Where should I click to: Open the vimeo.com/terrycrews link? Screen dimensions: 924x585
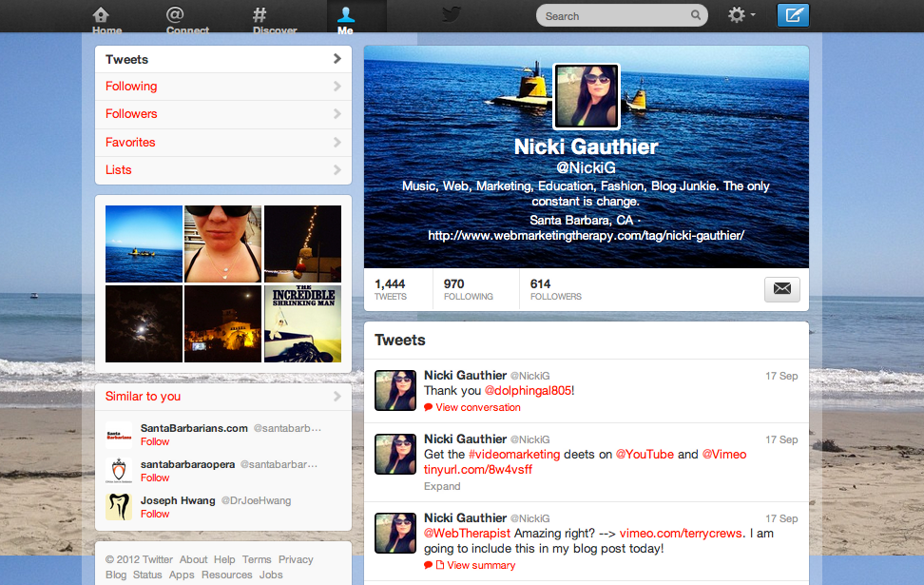681,534
